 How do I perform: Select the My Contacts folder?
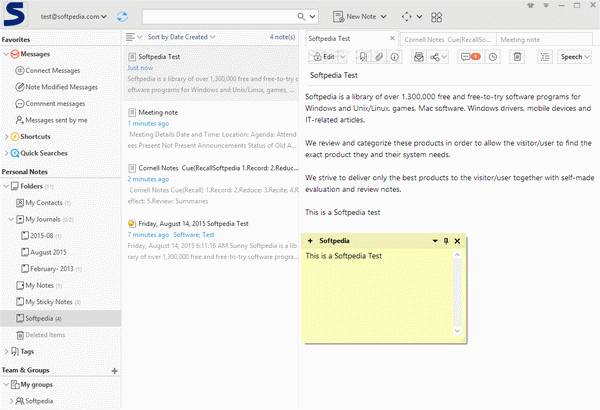pos(44,203)
